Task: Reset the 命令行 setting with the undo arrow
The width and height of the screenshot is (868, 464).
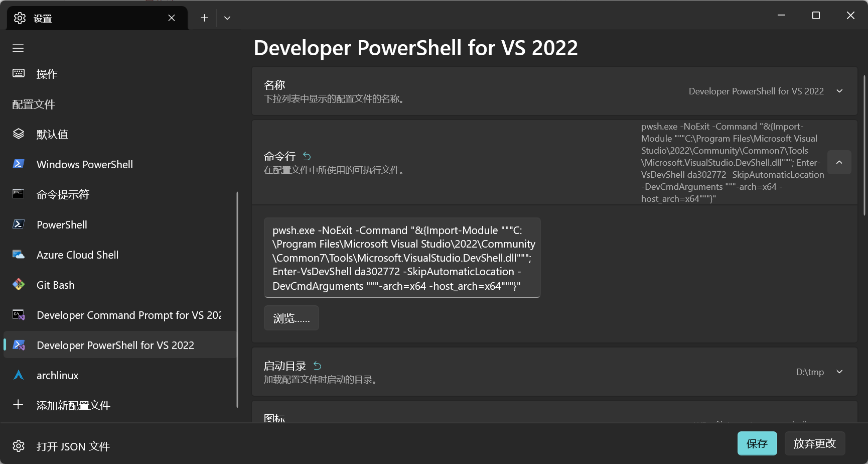Action: pyautogui.click(x=307, y=157)
